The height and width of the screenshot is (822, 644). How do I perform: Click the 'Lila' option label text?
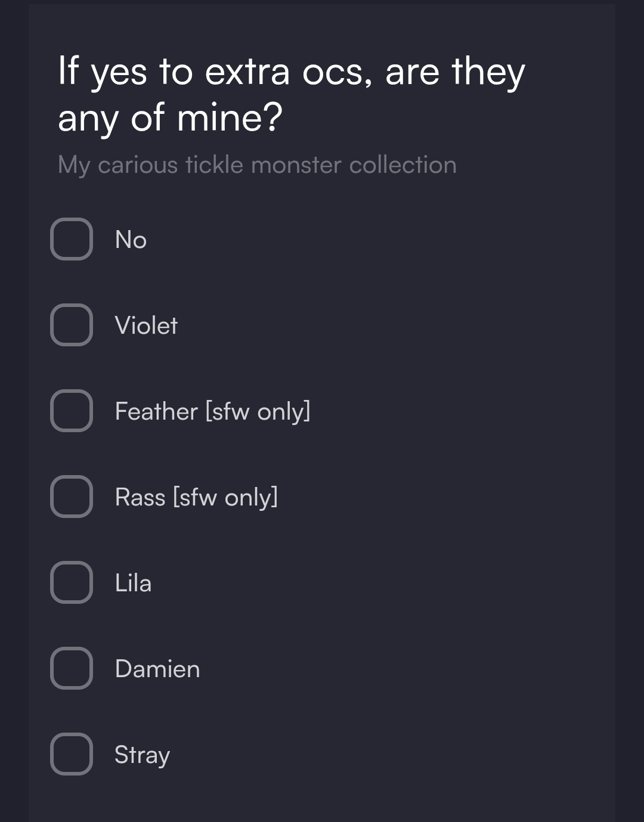click(x=133, y=583)
